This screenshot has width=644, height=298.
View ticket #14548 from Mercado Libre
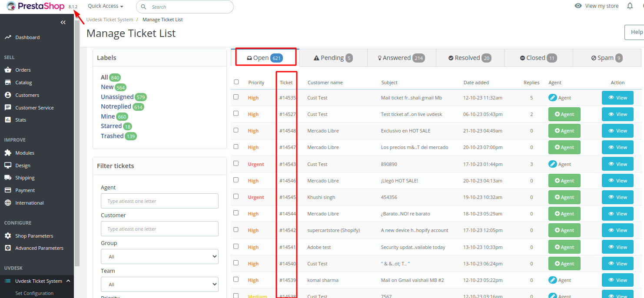point(617,130)
